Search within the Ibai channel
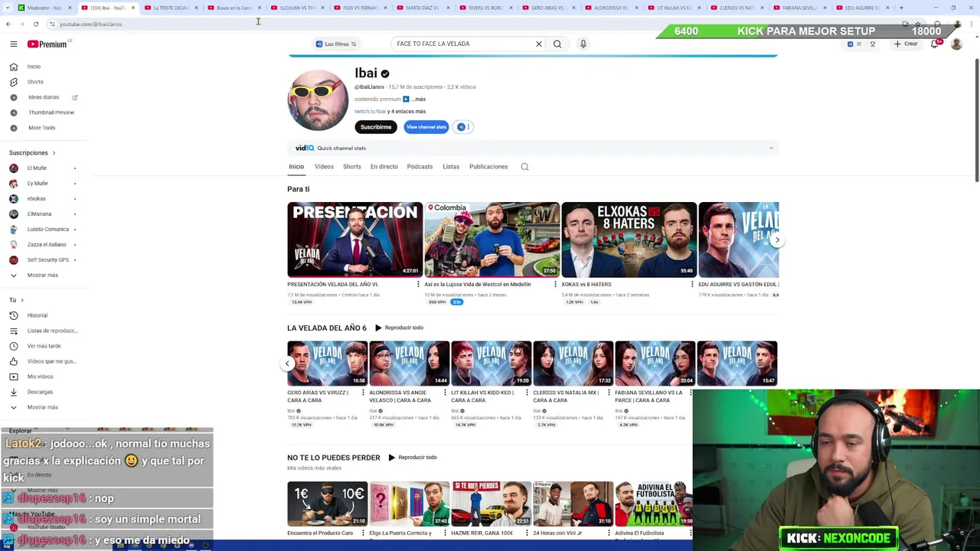This screenshot has width=980, height=551. pos(524,167)
